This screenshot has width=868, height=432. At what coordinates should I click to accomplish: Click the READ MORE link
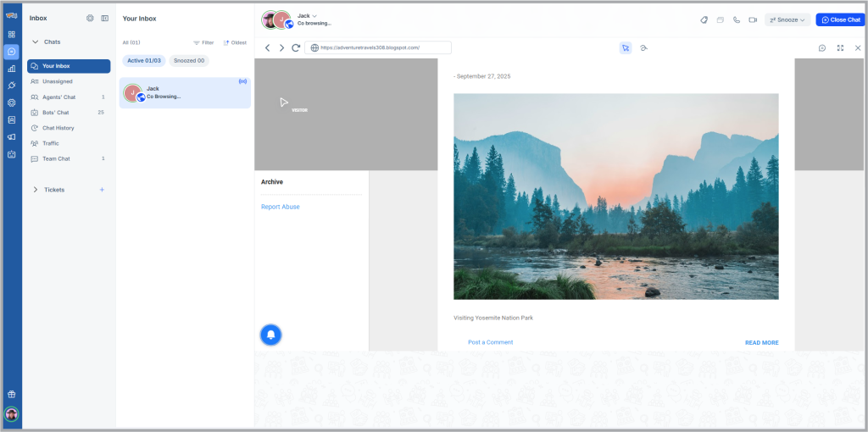[x=761, y=343]
